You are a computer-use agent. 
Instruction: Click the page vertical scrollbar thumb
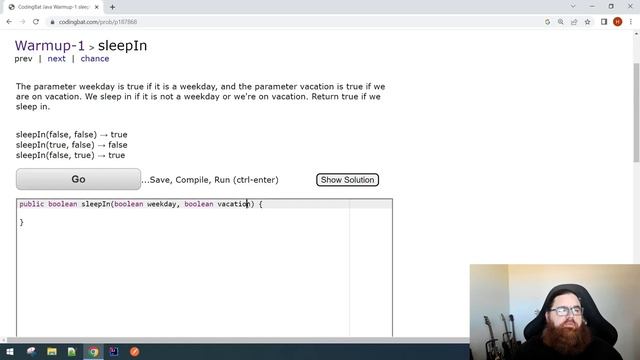pyautogui.click(x=636, y=112)
